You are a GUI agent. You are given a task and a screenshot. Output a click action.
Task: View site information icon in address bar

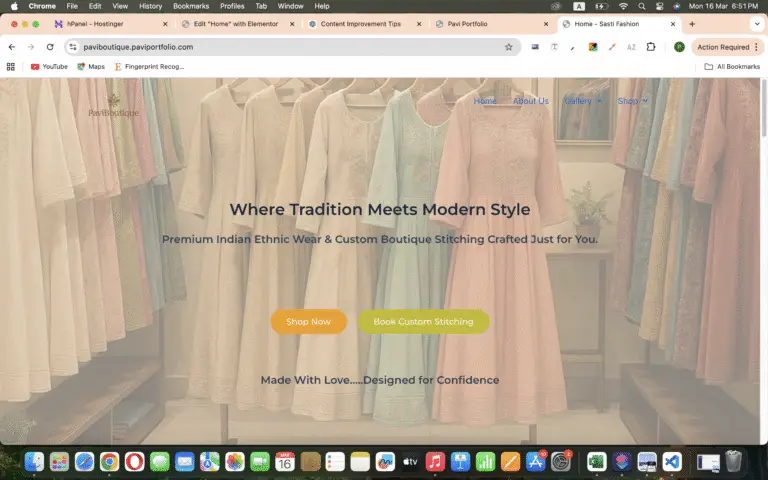tap(72, 47)
